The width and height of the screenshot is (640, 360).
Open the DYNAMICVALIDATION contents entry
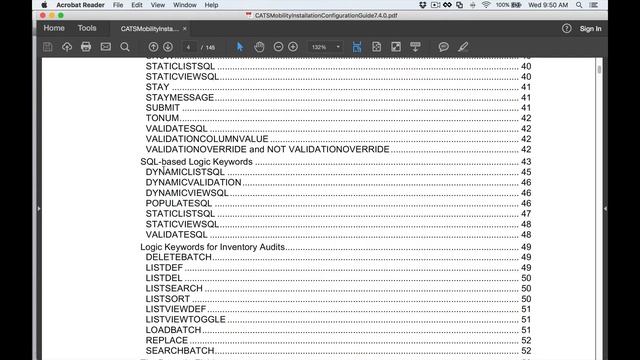click(193, 182)
